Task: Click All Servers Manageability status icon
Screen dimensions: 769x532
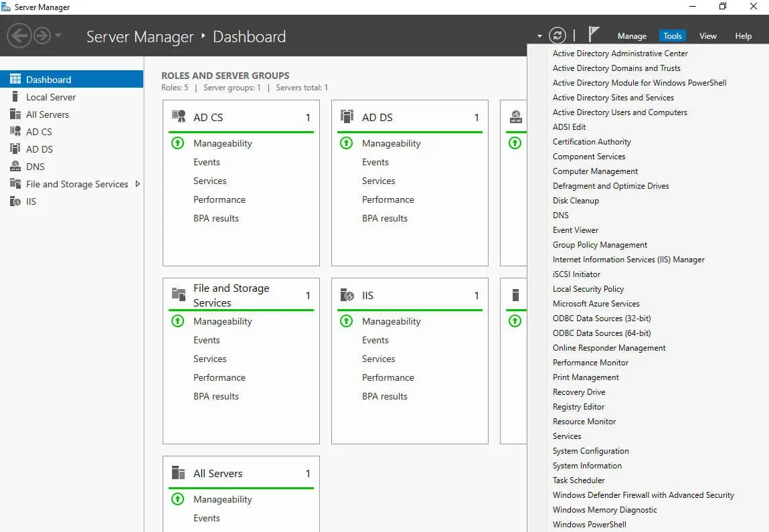Action: tap(177, 499)
